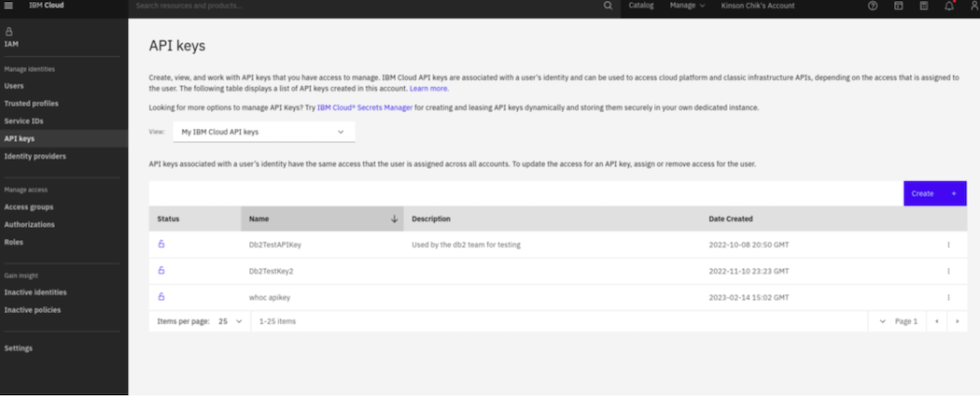Click the unlock status icon for Db2TestAPIKey

(161, 244)
